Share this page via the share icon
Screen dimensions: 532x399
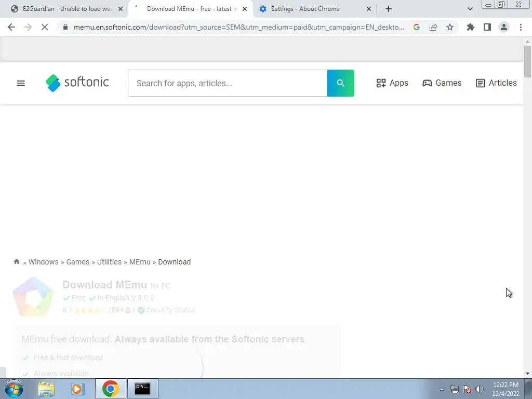[433, 27]
